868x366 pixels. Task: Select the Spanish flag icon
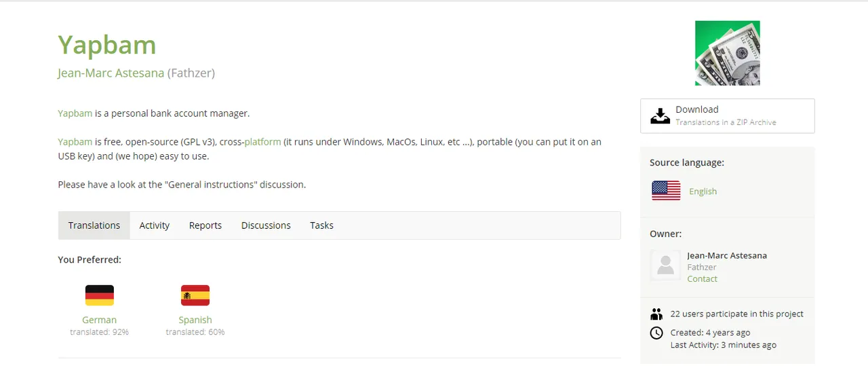[x=195, y=295]
